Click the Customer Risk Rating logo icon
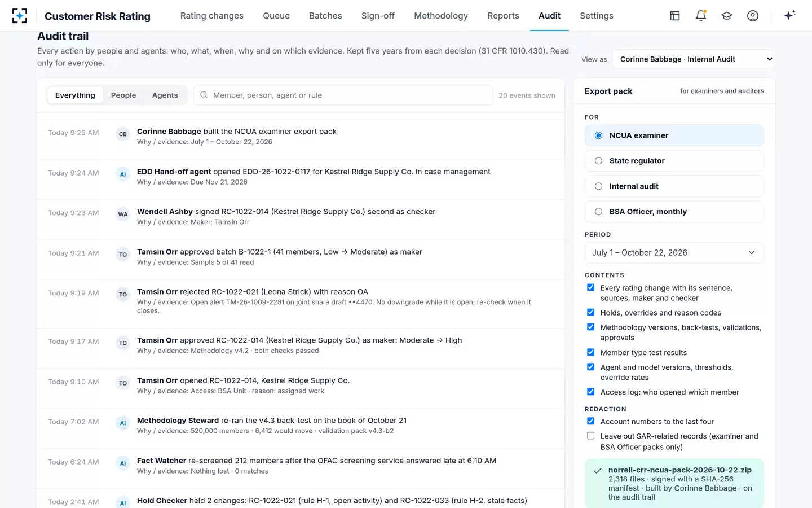This screenshot has height=508, width=812. (20, 16)
